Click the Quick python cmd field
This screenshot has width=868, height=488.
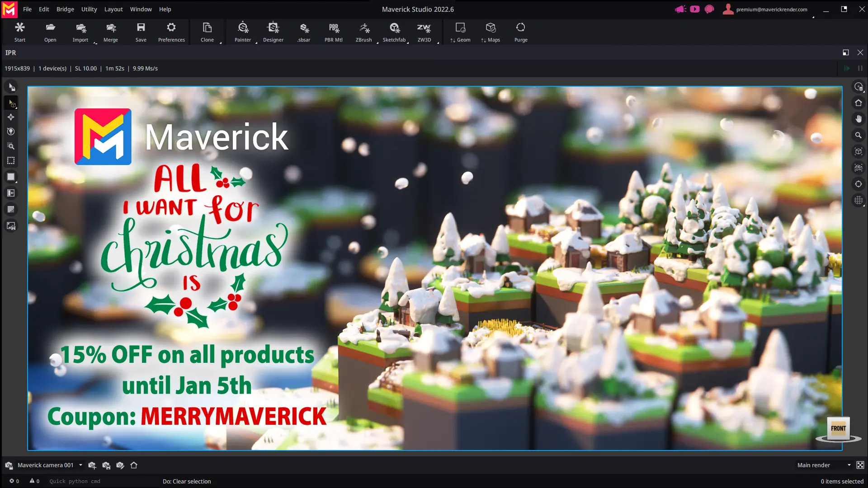[75, 481]
